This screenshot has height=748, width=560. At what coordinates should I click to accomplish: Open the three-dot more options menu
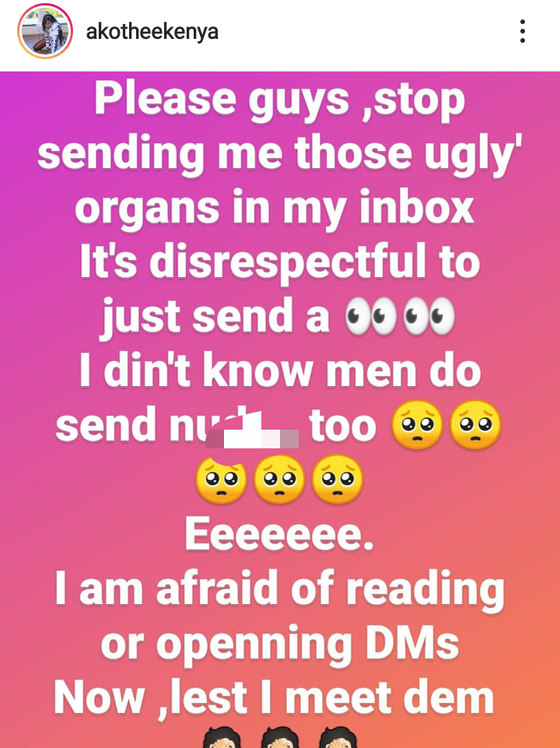[x=523, y=31]
